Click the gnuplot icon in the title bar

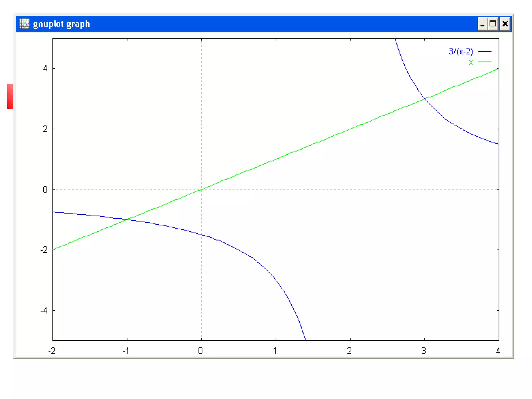[x=24, y=24]
